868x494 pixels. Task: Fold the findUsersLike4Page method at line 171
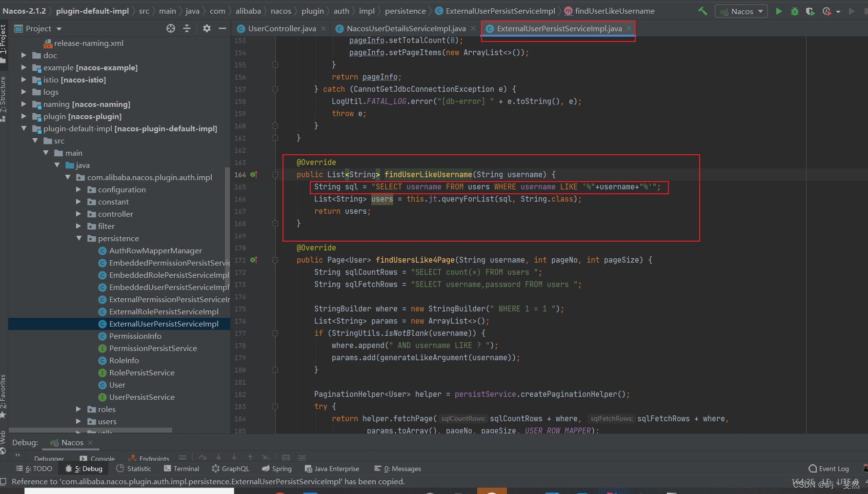275,260
